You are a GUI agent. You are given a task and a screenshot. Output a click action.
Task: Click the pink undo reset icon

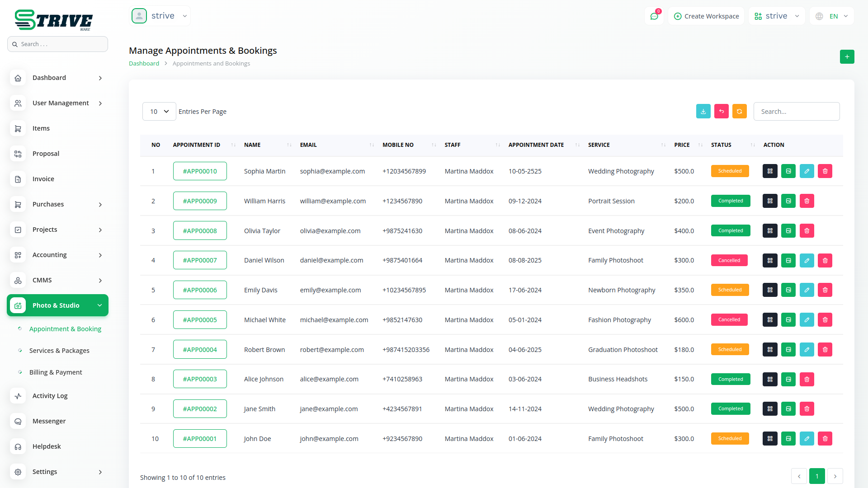[721, 112]
